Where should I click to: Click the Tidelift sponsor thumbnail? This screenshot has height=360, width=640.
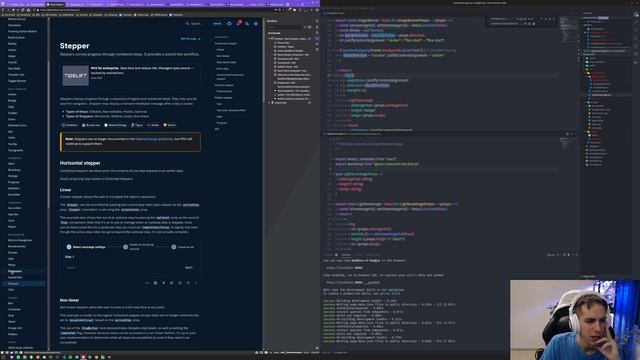click(x=76, y=76)
